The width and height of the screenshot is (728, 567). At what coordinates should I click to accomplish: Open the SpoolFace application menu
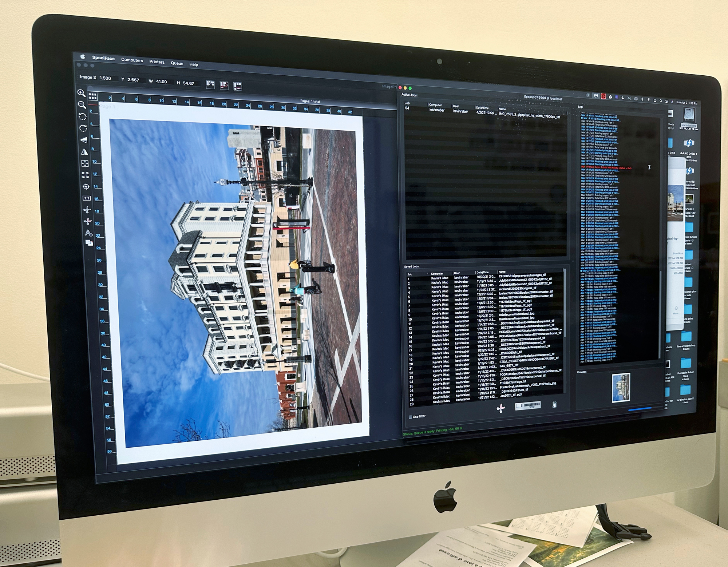click(x=103, y=58)
